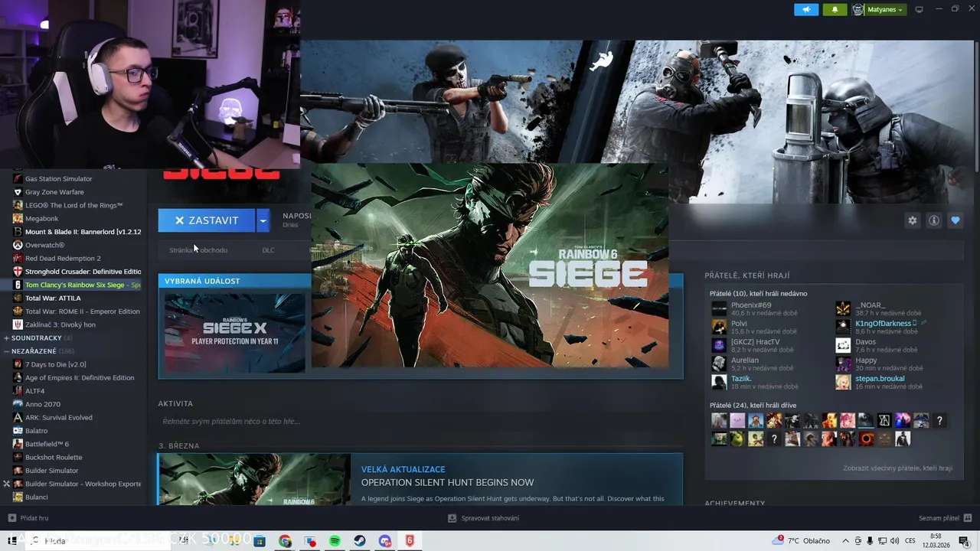Click the activity input field
980x551 pixels.
[420, 421]
